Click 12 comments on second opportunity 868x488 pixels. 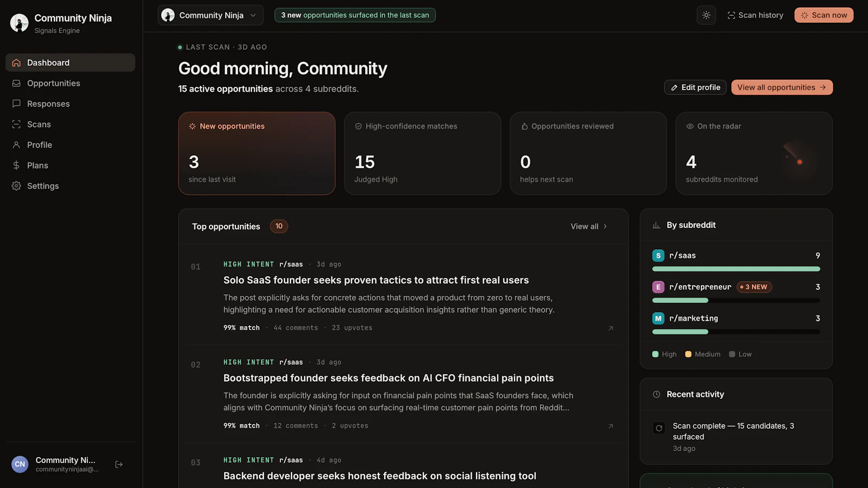pos(296,426)
